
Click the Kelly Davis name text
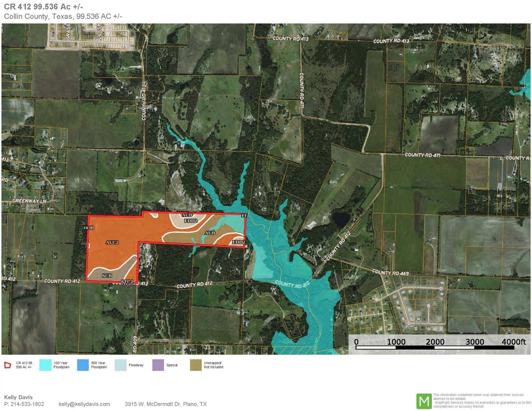pyautogui.click(x=18, y=397)
